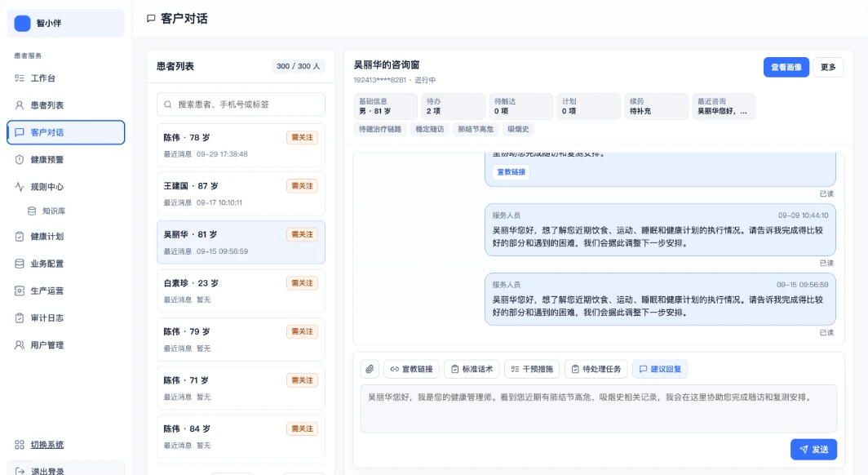
Task: Click 300 / 300 人 count badge
Action: [x=298, y=66]
